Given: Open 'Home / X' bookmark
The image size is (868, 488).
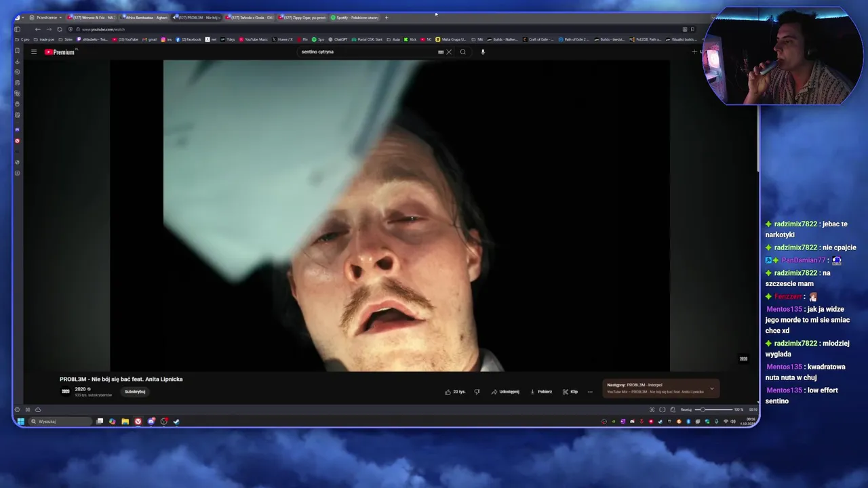Looking at the screenshot, I should tap(283, 39).
